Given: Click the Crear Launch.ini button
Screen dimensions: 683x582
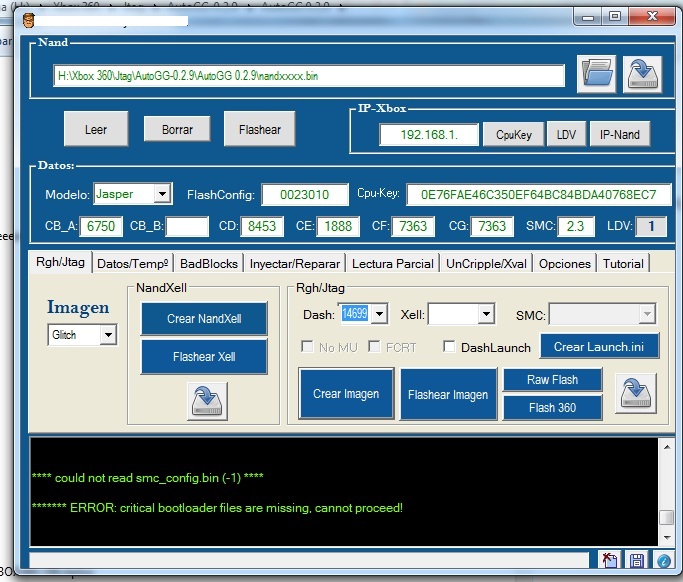Looking at the screenshot, I should (599, 347).
